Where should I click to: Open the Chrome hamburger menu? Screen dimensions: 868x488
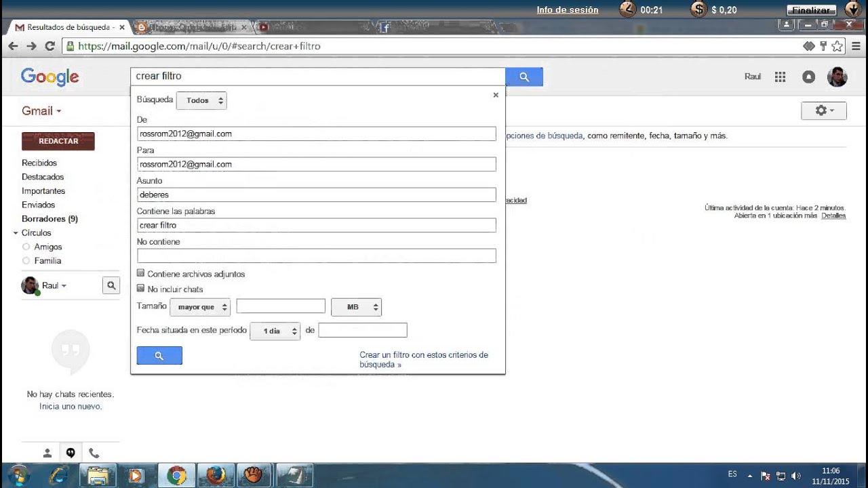pyautogui.click(x=856, y=46)
